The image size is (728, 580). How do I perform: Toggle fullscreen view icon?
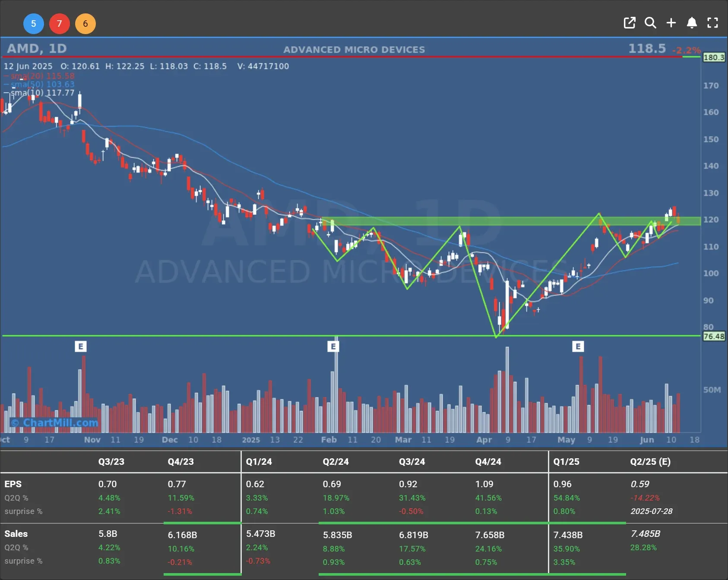point(712,23)
